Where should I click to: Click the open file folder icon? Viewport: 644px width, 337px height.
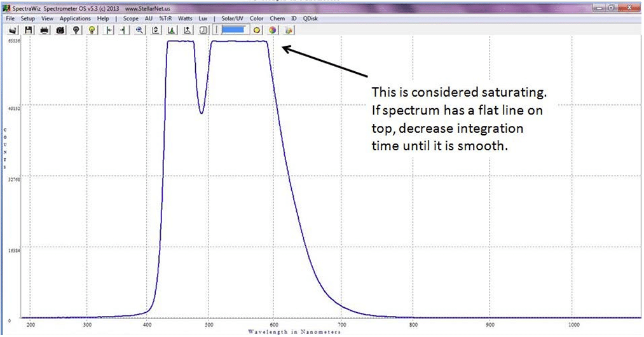click(13, 30)
